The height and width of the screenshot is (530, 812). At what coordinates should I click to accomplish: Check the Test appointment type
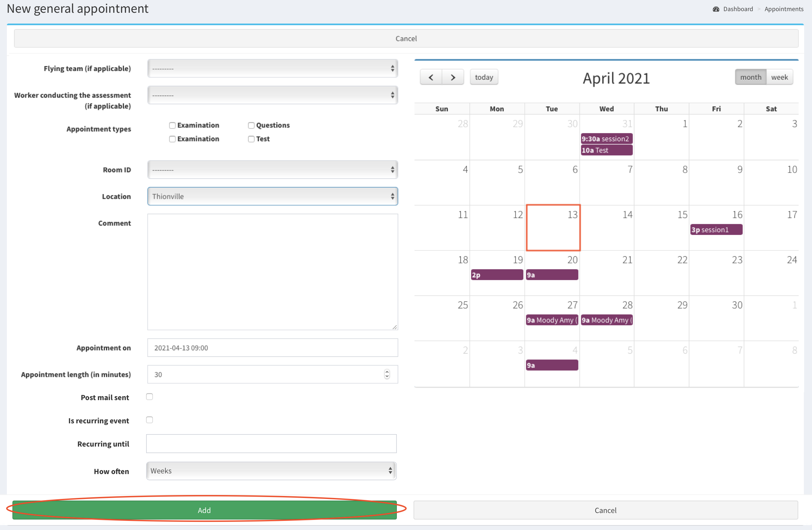[251, 139]
